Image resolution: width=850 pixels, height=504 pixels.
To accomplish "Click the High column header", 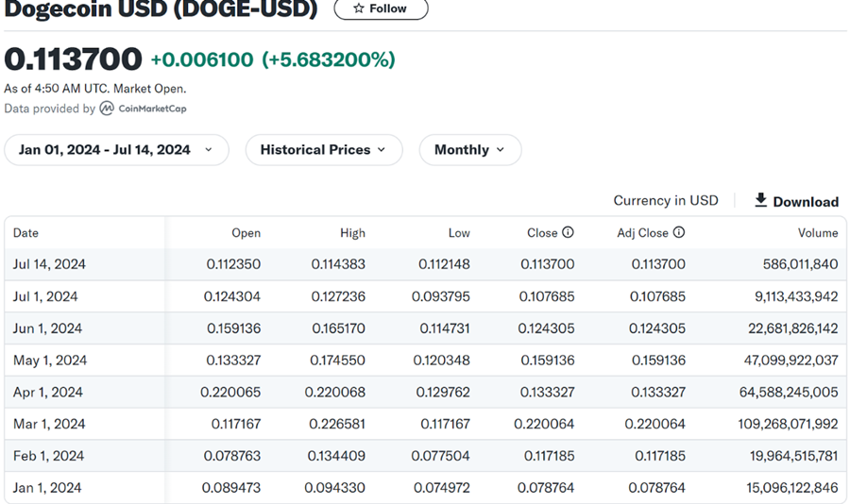I will (352, 233).
